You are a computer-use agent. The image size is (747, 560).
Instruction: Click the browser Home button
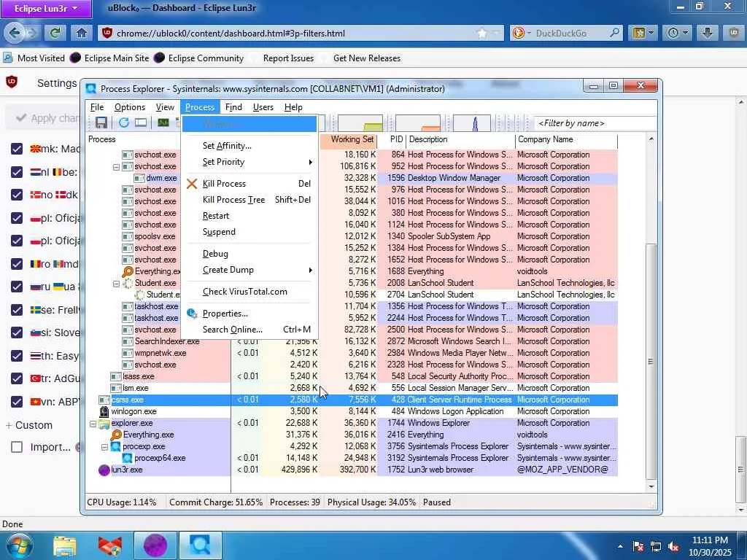point(82,33)
